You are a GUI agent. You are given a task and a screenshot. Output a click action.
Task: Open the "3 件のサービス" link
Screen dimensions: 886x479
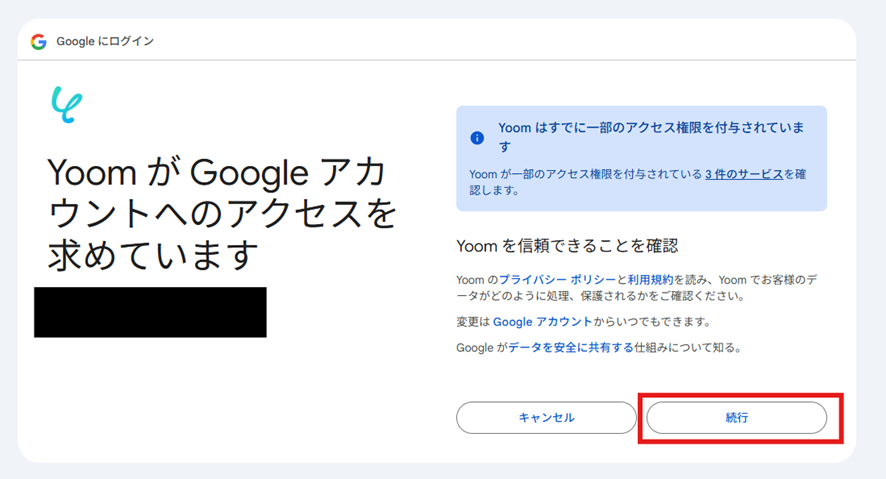pos(744,174)
